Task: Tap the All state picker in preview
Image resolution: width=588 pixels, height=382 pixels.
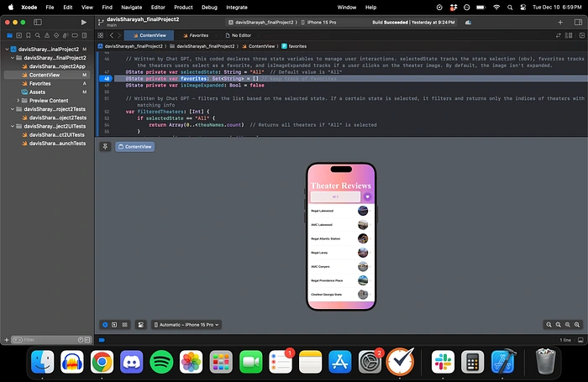Action: pos(336,196)
